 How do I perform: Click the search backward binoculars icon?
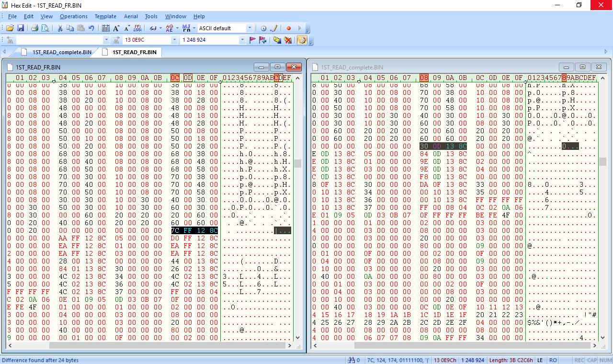click(x=10, y=40)
